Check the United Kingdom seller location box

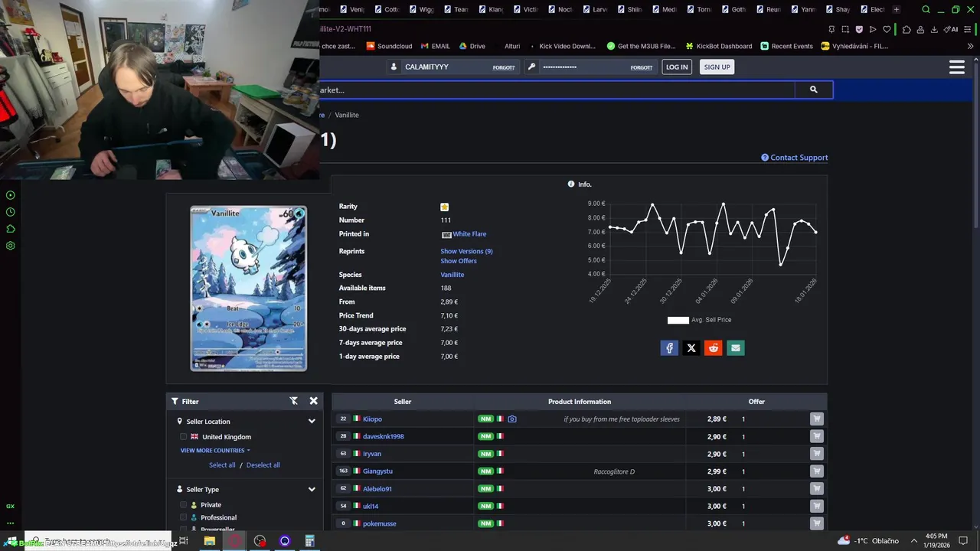click(184, 437)
